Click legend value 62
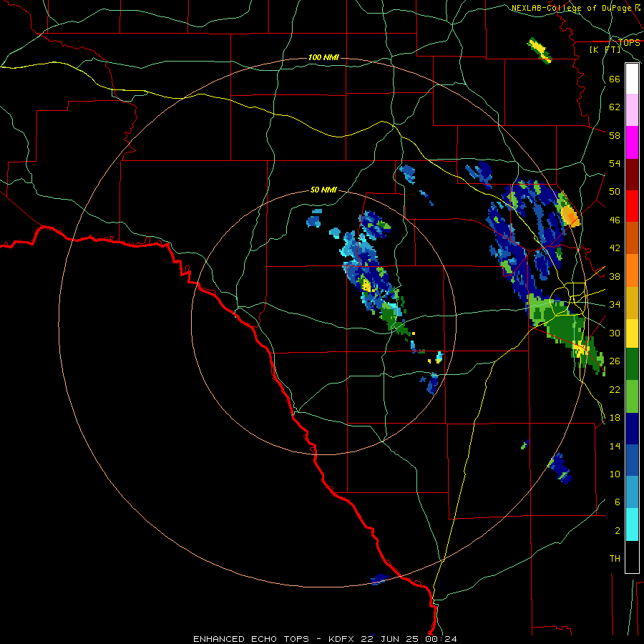Viewport: 644px width, 644px height. 615,107
